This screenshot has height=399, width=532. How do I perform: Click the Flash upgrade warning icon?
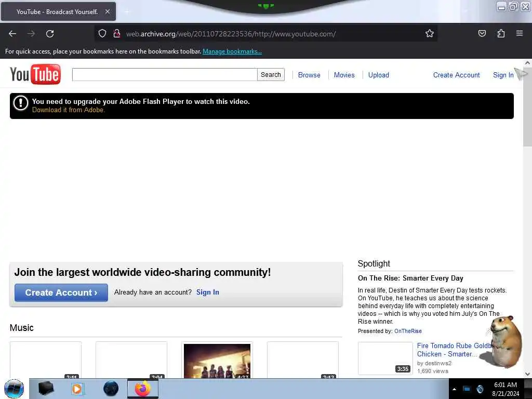pos(21,103)
